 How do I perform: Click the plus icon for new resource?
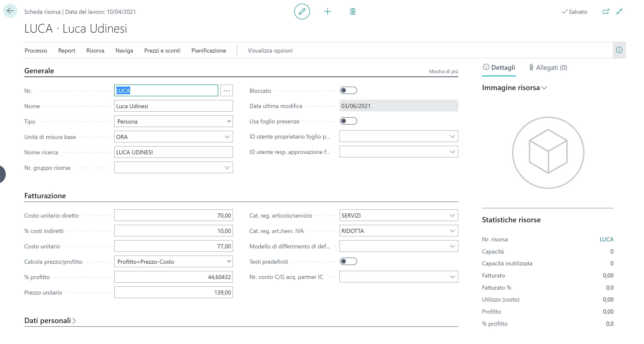tap(327, 11)
